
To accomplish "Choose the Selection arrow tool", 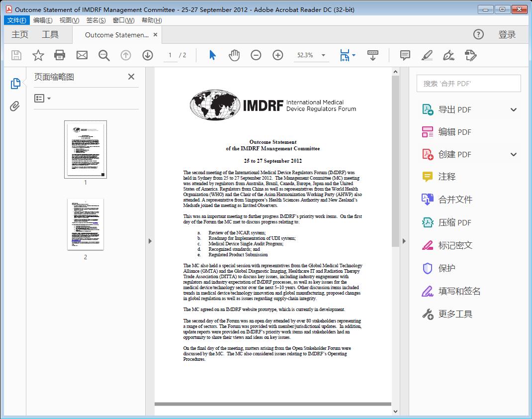I will (212, 55).
